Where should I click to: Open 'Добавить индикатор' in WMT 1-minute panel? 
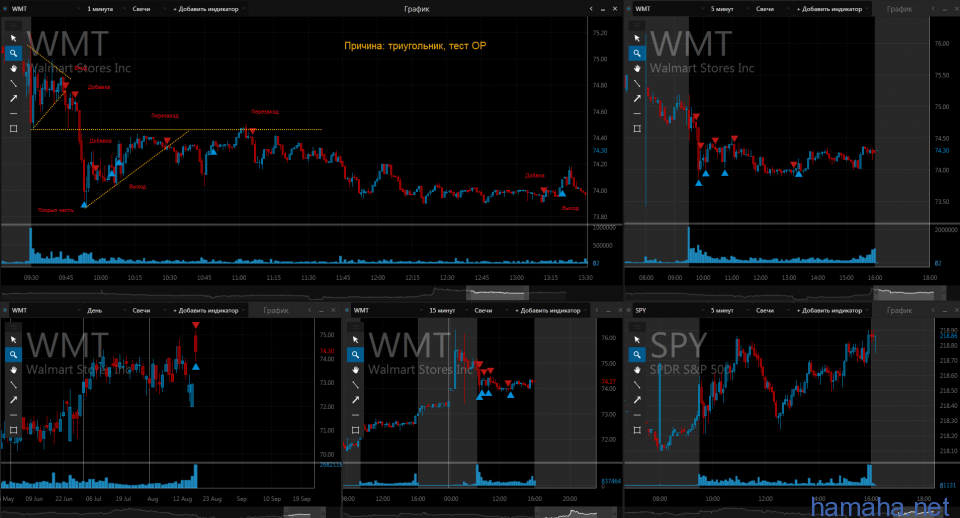(208, 9)
